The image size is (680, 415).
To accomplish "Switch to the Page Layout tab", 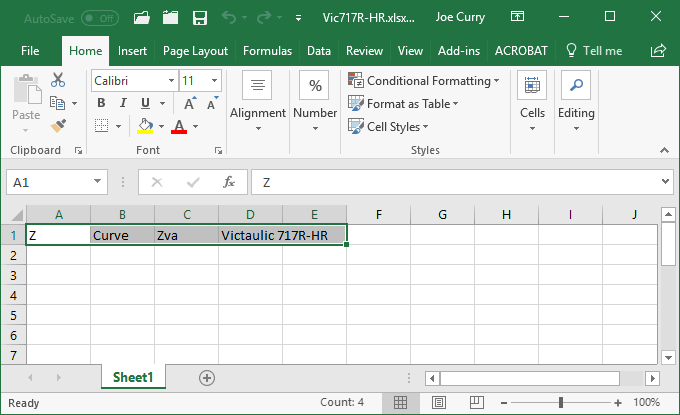I will [x=195, y=51].
